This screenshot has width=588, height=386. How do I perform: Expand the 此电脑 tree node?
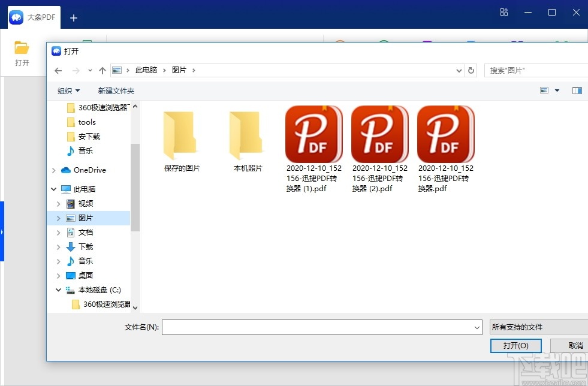click(x=58, y=189)
